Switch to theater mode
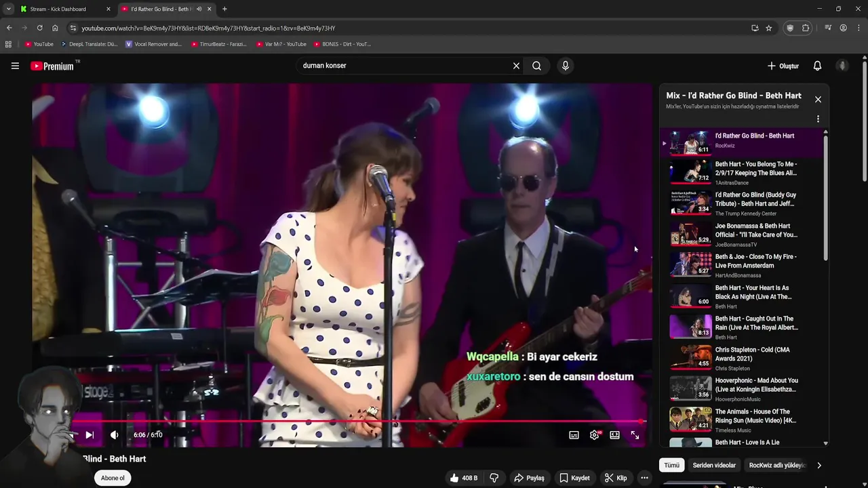 [x=614, y=435]
